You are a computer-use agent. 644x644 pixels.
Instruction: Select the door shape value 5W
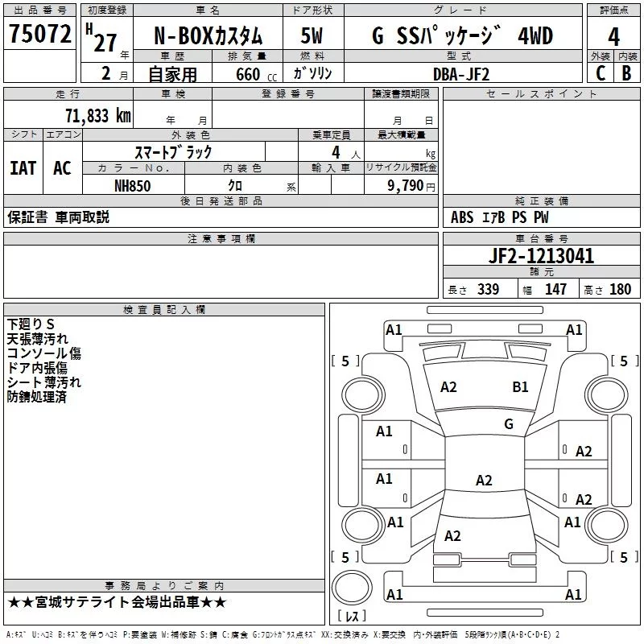coord(312,35)
